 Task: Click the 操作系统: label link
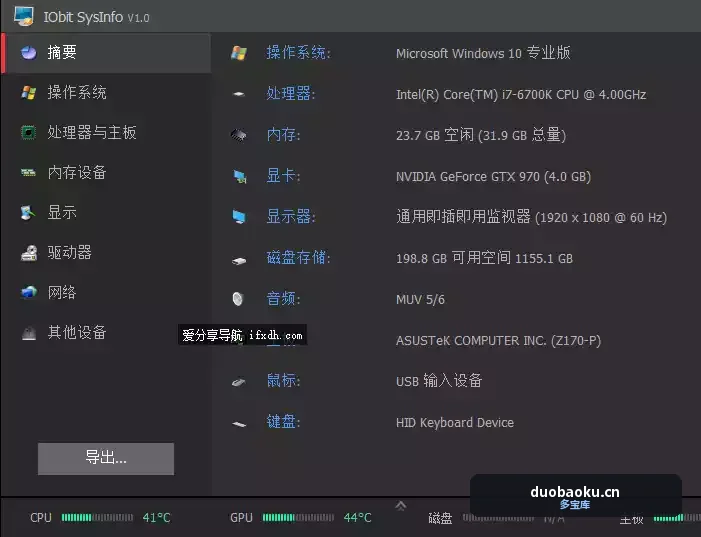[298, 53]
